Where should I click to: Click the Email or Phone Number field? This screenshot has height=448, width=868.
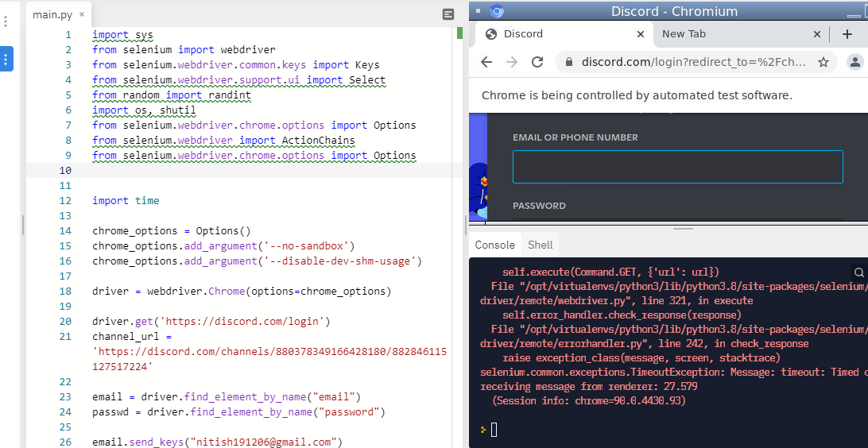coord(677,167)
